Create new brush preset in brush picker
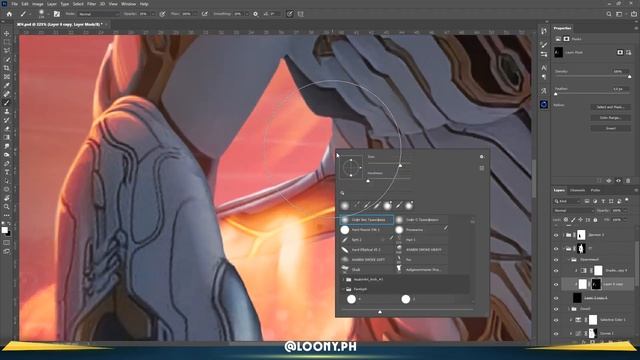This screenshot has height=360, width=640. pyautogui.click(x=482, y=168)
